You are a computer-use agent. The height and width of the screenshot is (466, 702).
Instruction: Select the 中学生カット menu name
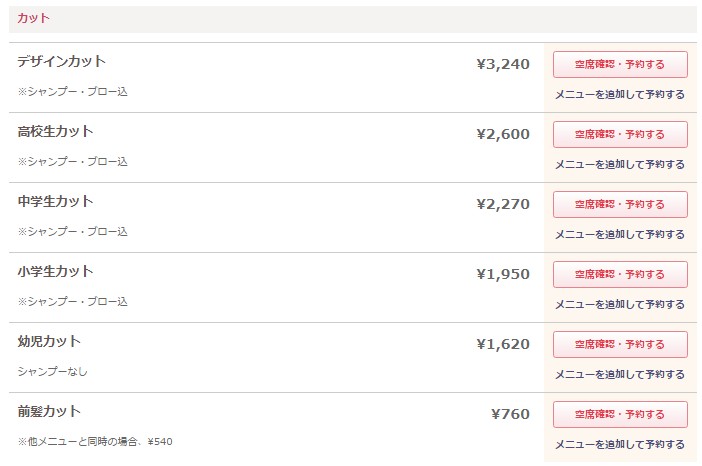pyautogui.click(x=55, y=202)
